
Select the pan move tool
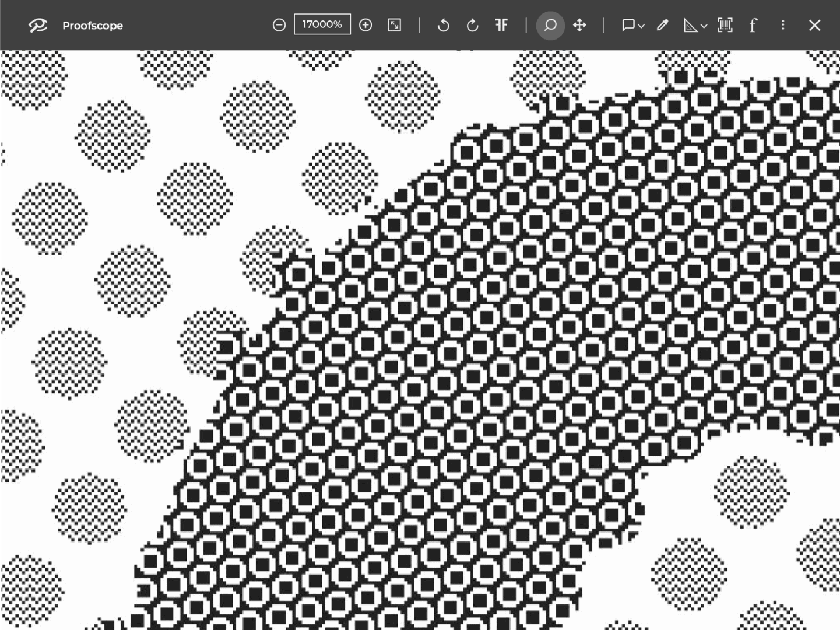579,25
